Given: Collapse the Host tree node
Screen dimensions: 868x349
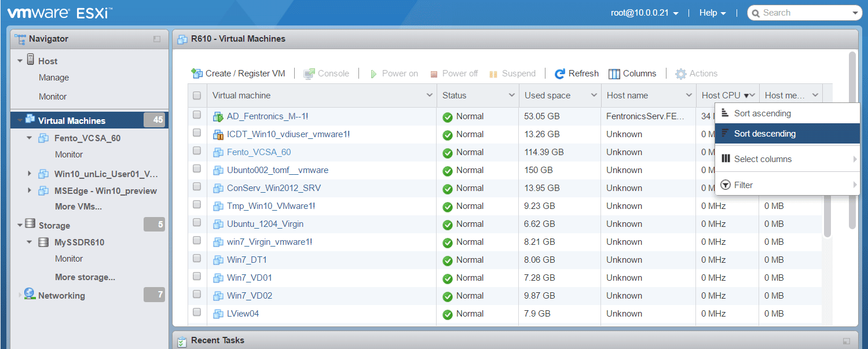Looking at the screenshot, I should coord(20,60).
